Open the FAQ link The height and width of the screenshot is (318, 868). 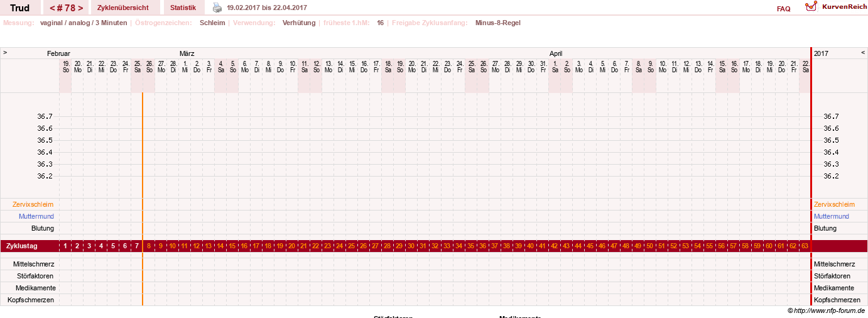tap(783, 9)
